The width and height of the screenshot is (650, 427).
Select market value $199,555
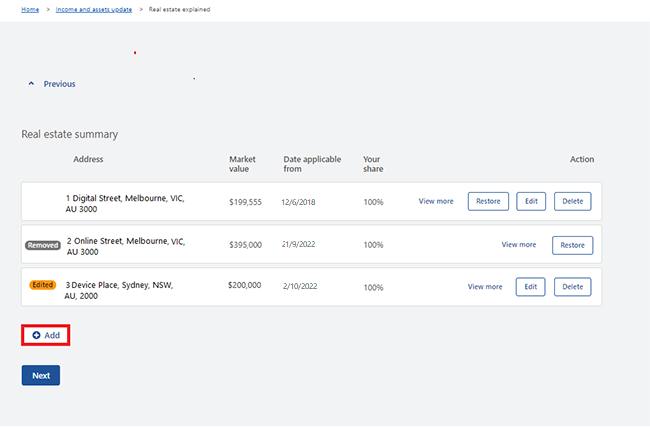[245, 202]
